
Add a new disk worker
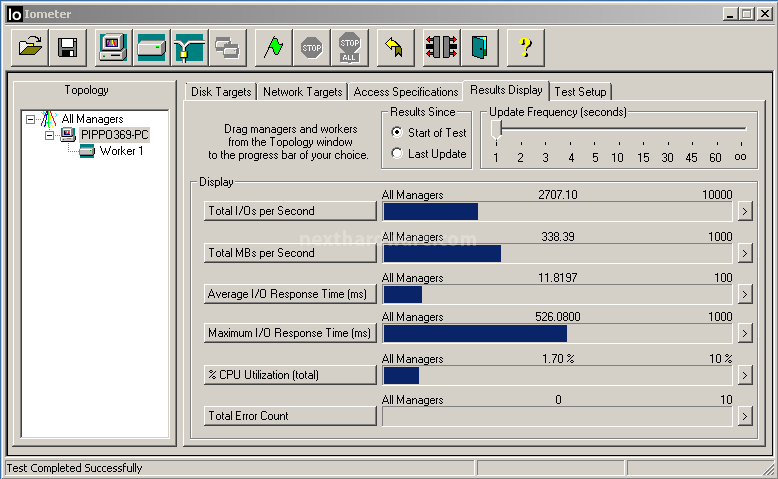coord(151,48)
